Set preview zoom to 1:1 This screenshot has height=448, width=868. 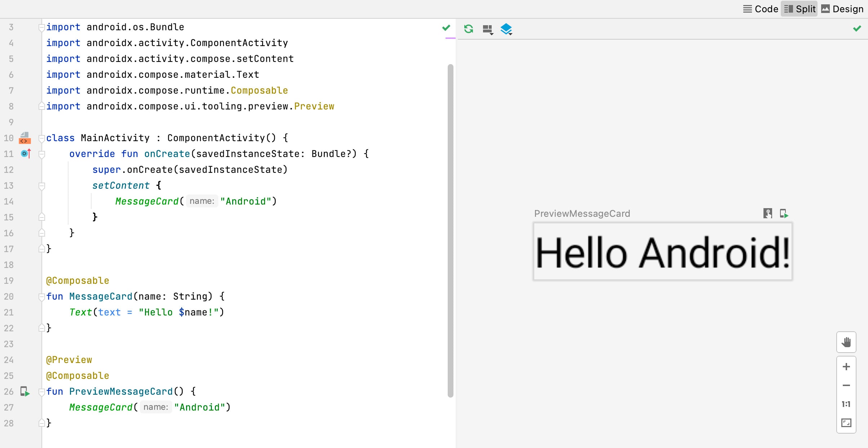click(x=846, y=404)
